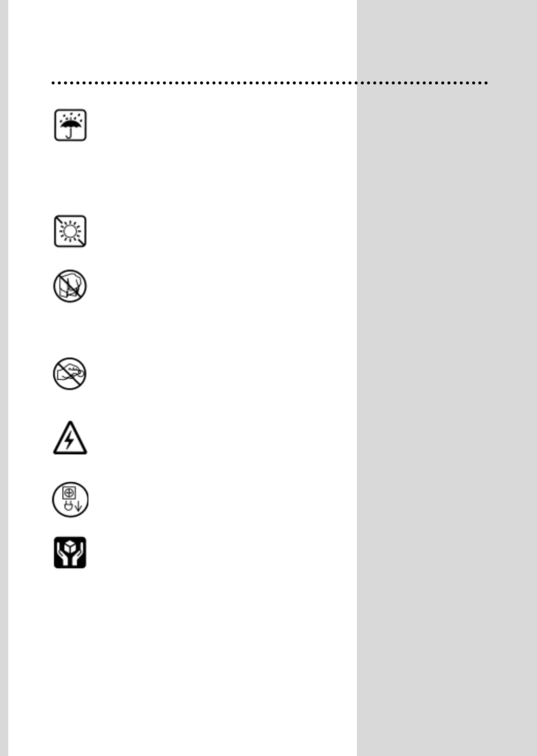
Task: Click the narrow gray strip on the left edge
Action: 4,378
